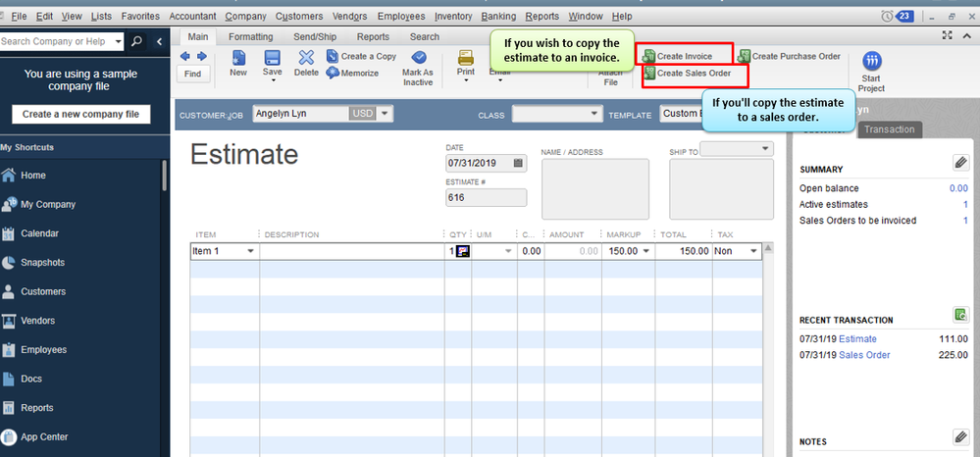Click Create Purchase Order

click(789, 56)
